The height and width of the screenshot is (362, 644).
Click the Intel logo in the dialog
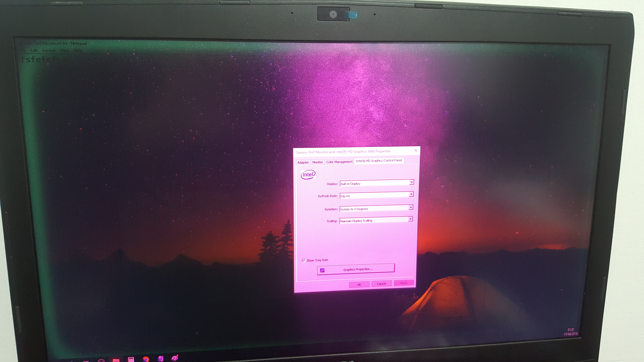pyautogui.click(x=308, y=174)
